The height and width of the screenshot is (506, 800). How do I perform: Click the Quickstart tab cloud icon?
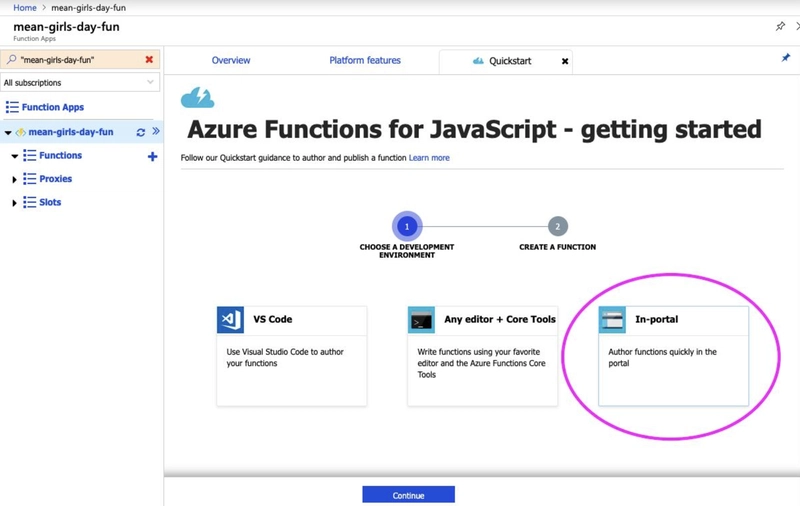click(478, 61)
